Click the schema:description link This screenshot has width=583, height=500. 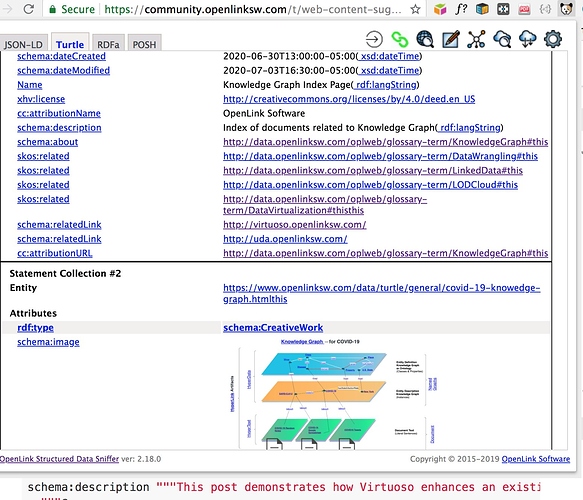(59, 128)
